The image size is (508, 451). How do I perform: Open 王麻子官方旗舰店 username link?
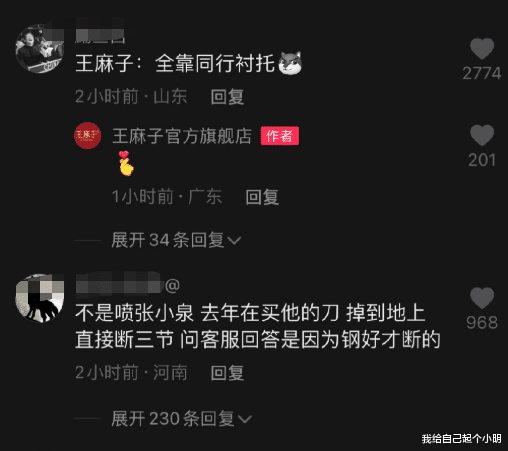click(x=182, y=136)
